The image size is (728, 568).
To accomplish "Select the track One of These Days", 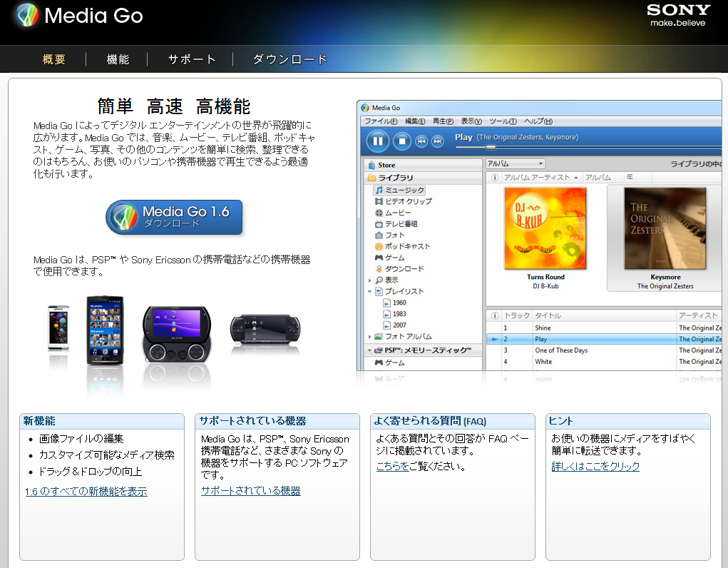I will click(561, 350).
